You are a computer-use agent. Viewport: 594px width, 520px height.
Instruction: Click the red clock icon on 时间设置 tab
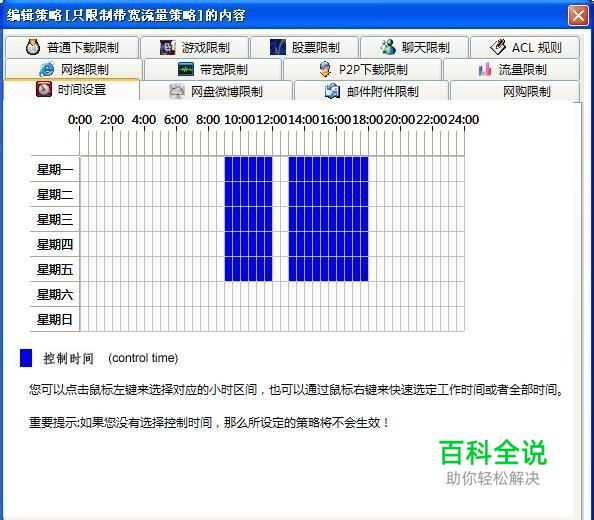click(x=44, y=89)
